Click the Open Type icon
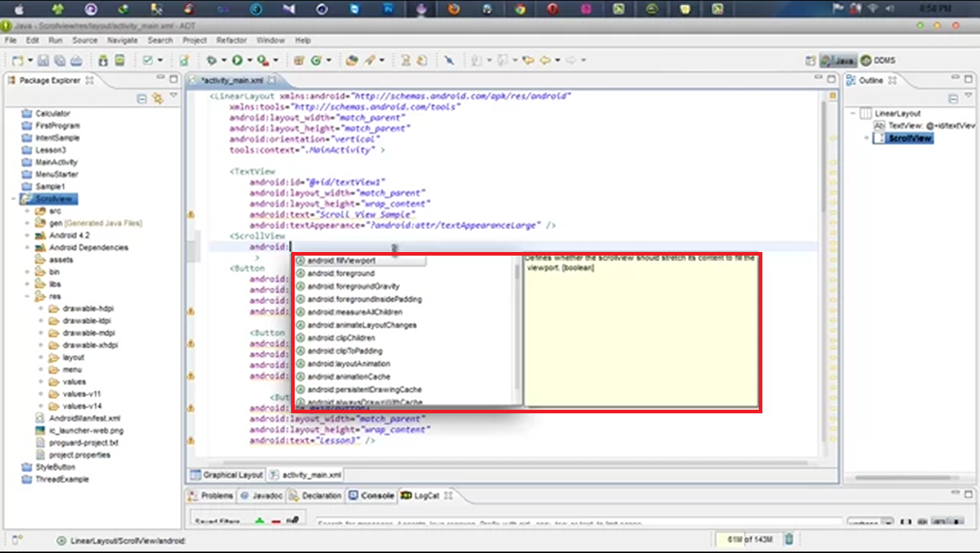980x553 pixels. [352, 60]
